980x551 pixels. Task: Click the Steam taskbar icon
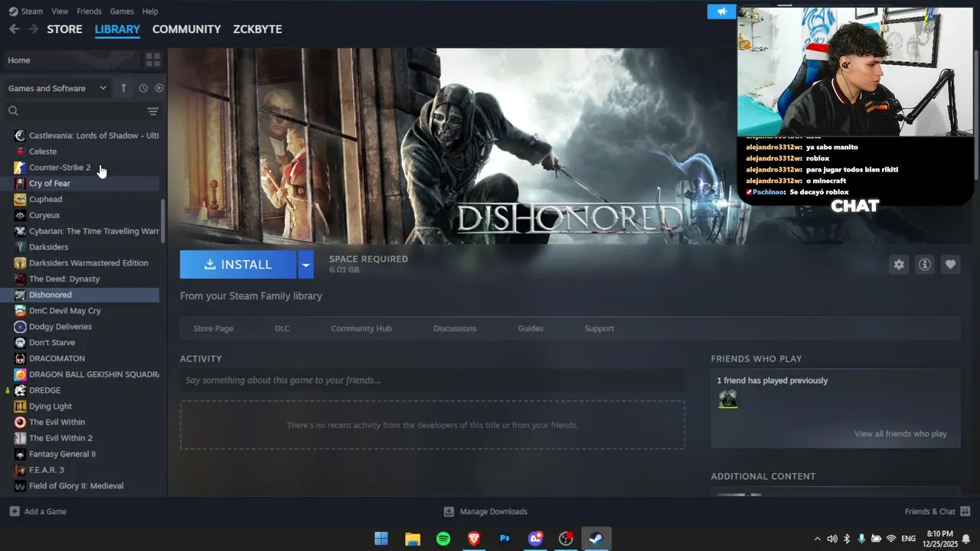click(596, 539)
